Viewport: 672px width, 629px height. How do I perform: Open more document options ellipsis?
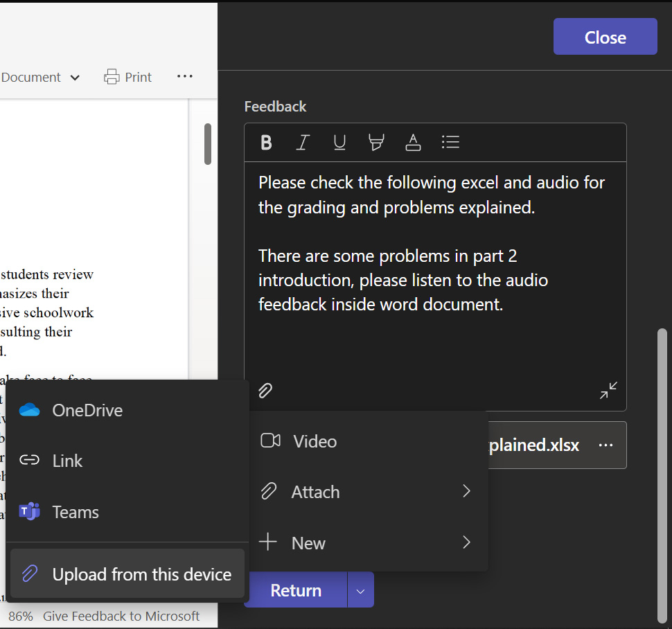pyautogui.click(x=184, y=77)
